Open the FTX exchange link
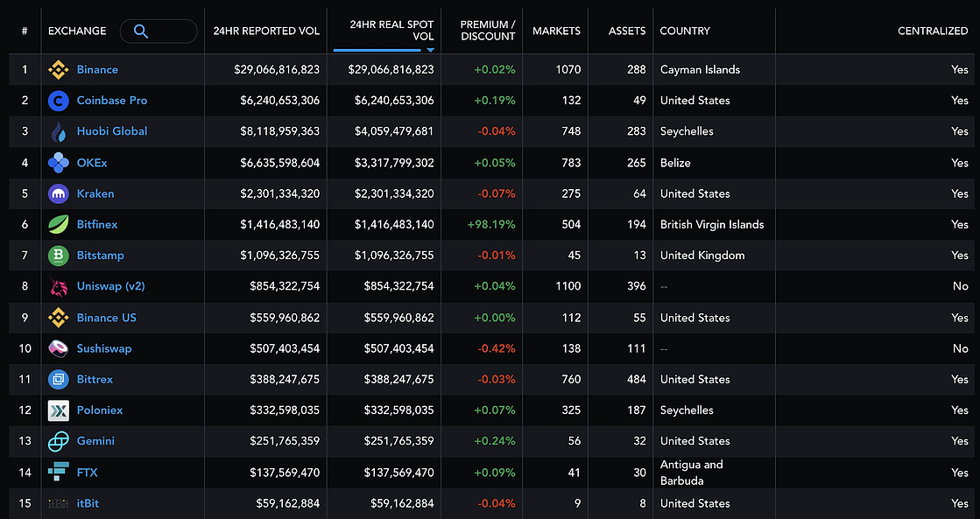 point(88,473)
